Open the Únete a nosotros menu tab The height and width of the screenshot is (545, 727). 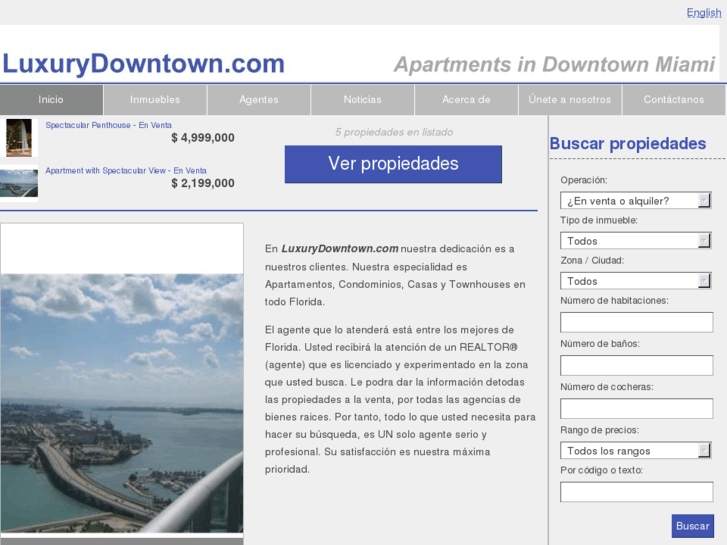coord(570,100)
